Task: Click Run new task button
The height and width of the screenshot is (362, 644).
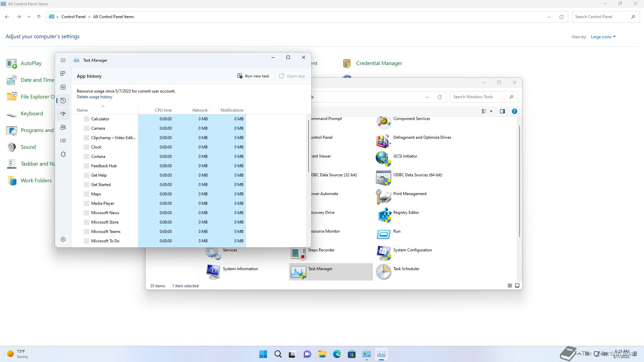Action: click(x=253, y=76)
